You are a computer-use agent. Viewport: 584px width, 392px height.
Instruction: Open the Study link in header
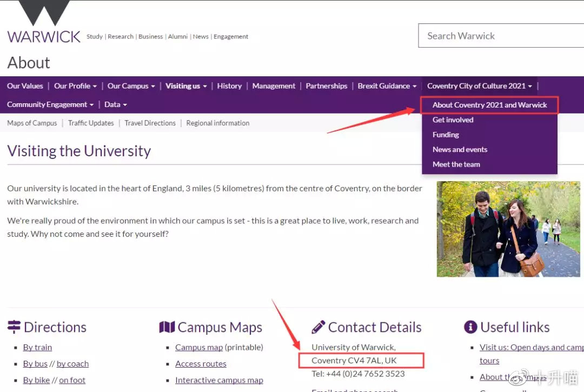click(x=95, y=36)
